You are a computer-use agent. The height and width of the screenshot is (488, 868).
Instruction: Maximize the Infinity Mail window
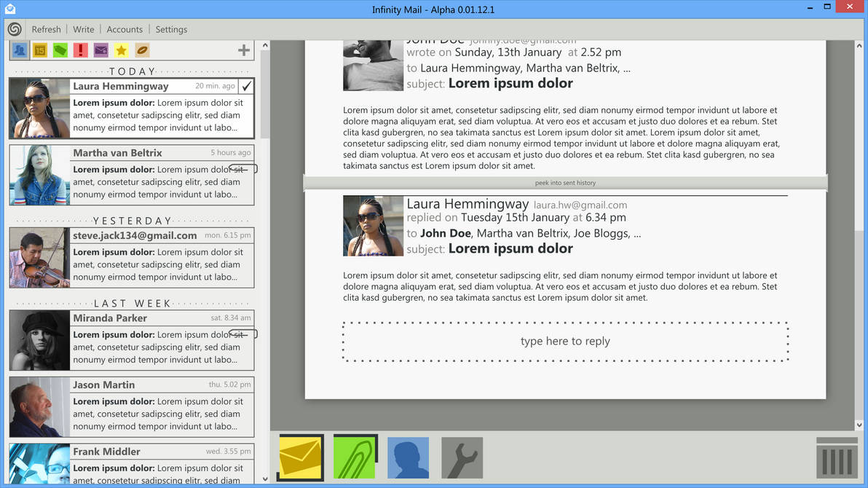click(x=827, y=7)
